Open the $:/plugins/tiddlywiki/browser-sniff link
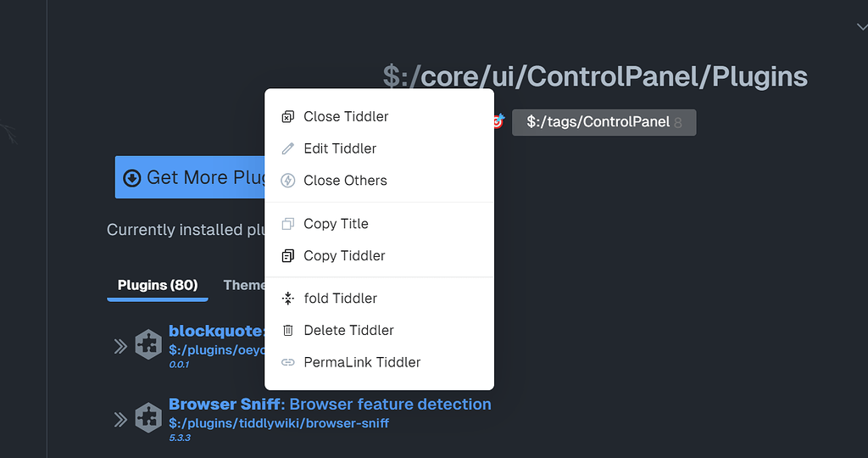Screen dimensions: 868x458 (x=279, y=423)
